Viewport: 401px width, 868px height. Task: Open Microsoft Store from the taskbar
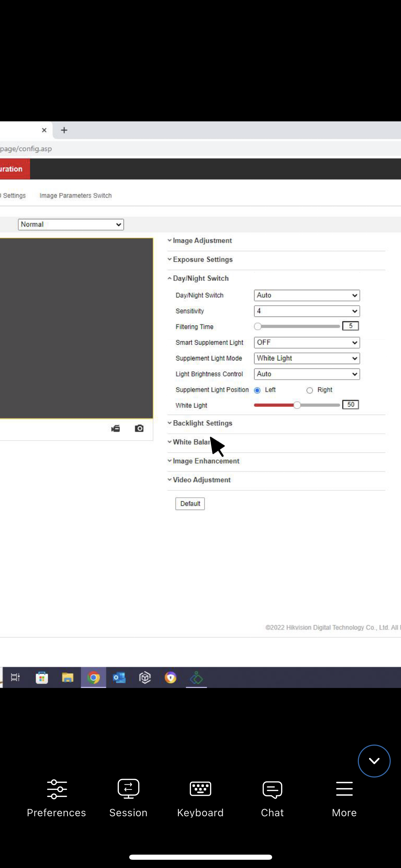coord(42,678)
